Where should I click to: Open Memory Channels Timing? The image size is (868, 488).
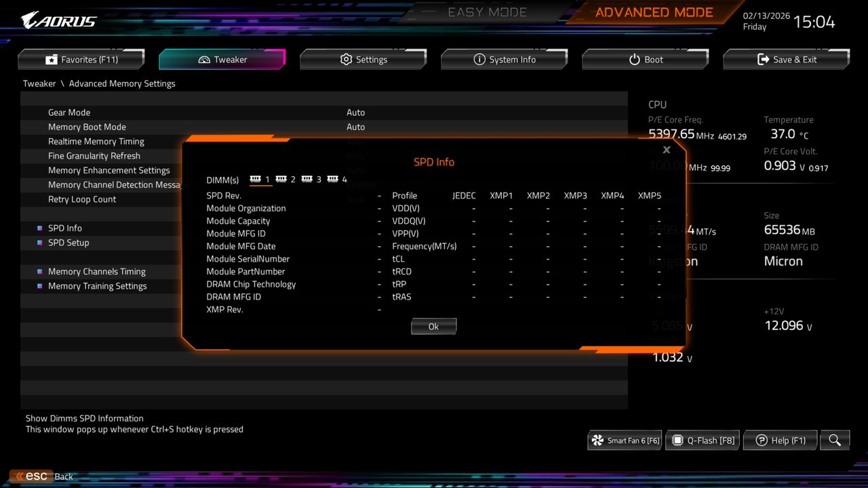(96, 271)
